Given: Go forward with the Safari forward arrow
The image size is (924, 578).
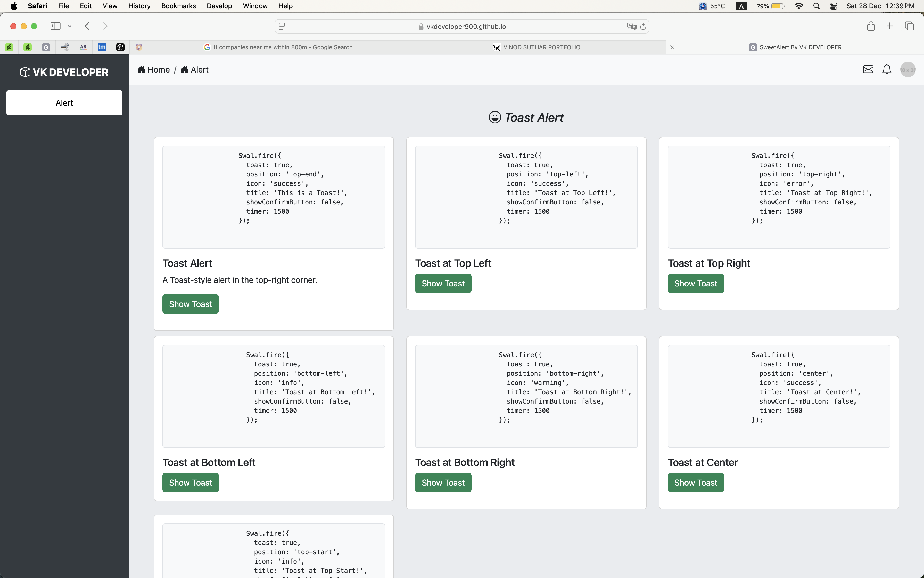Looking at the screenshot, I should click(105, 26).
